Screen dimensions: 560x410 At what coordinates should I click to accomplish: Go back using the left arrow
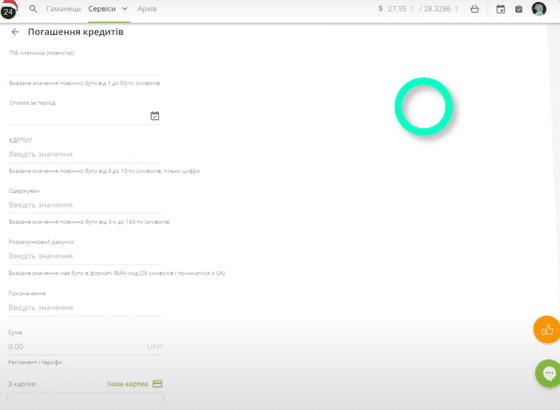[15, 32]
